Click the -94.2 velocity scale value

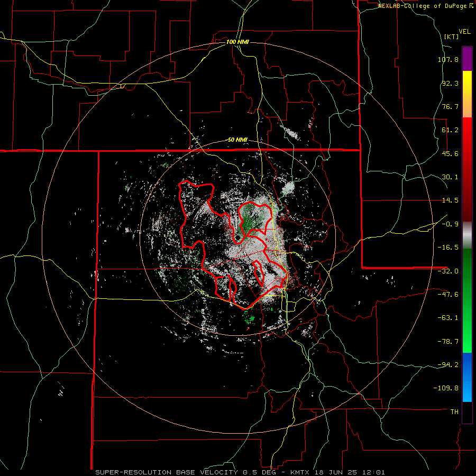pos(448,364)
